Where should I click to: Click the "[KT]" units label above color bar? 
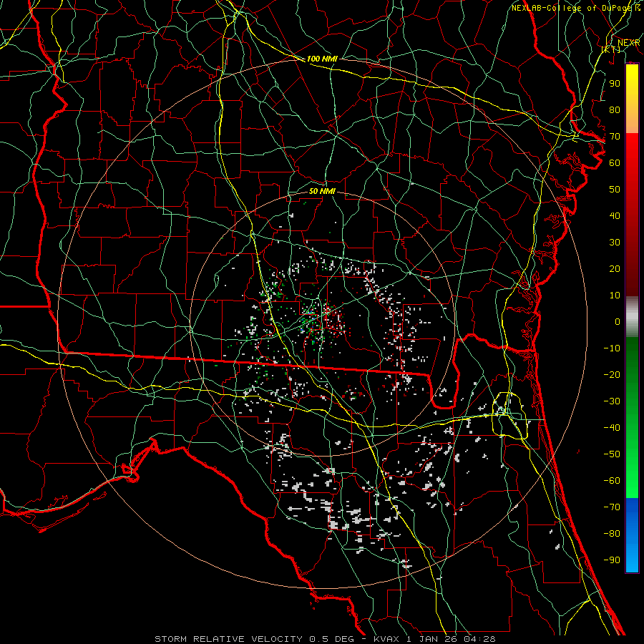pos(611,49)
